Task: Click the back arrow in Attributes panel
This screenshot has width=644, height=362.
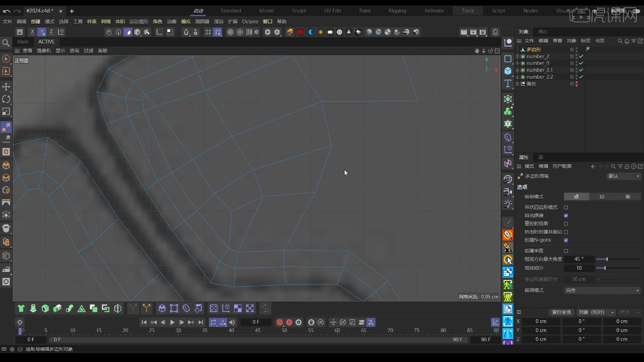Action: 593,167
